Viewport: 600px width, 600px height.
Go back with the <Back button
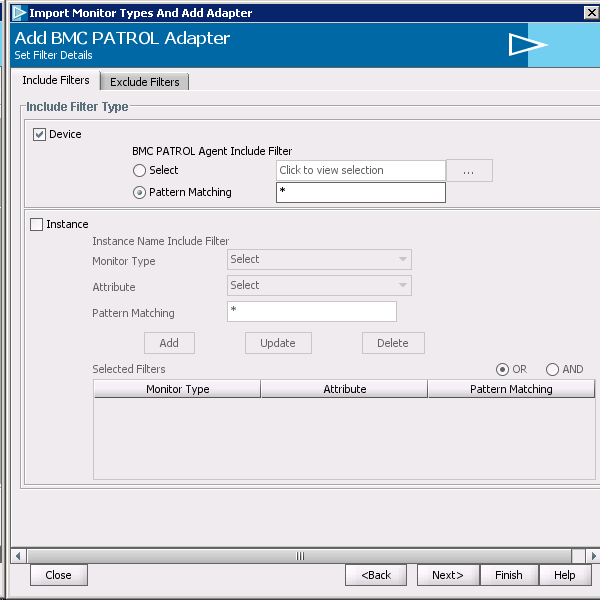[x=376, y=575]
